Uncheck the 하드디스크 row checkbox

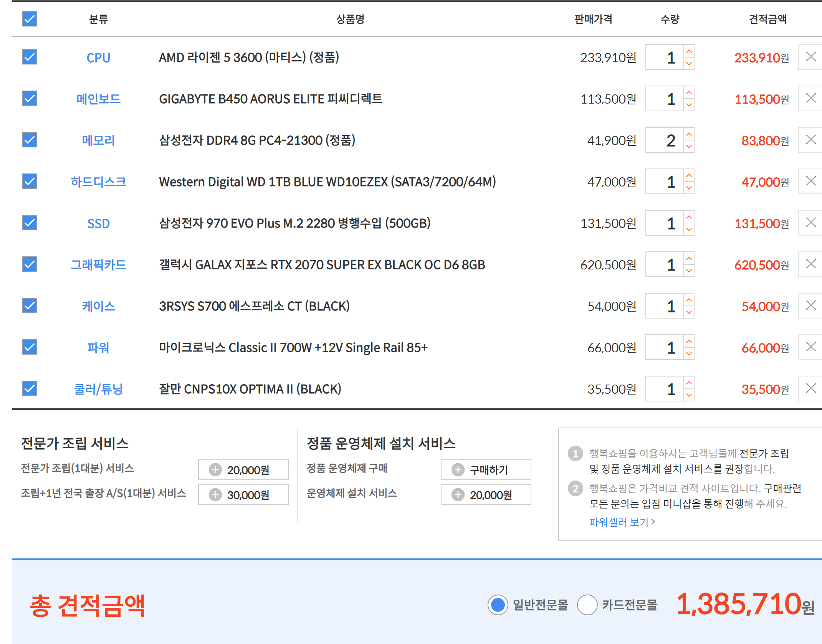tap(30, 181)
